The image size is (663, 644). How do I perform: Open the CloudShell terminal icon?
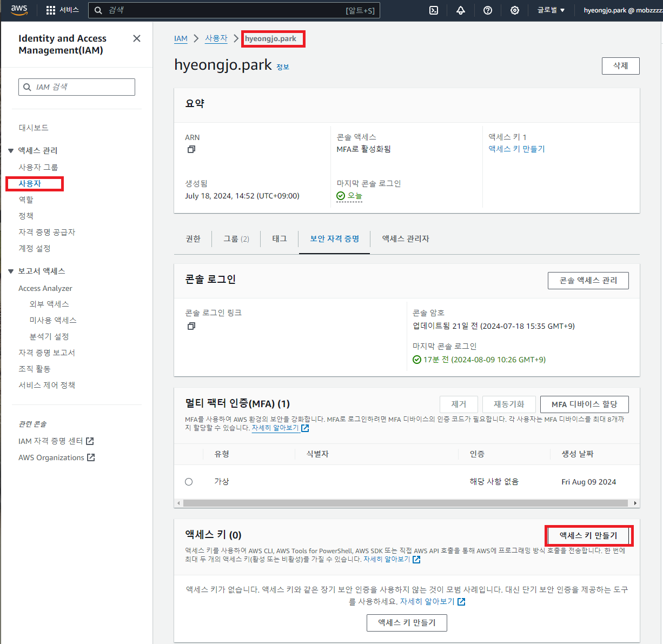[434, 10]
